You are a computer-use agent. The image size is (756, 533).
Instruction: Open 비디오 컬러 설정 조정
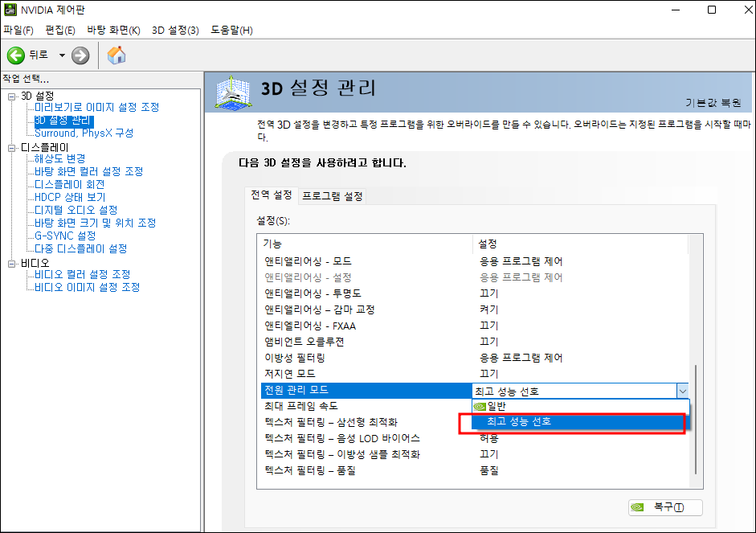[83, 274]
